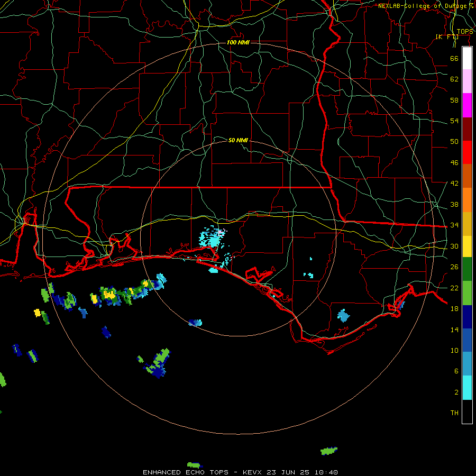Click the legend value '38'

pos(454,204)
